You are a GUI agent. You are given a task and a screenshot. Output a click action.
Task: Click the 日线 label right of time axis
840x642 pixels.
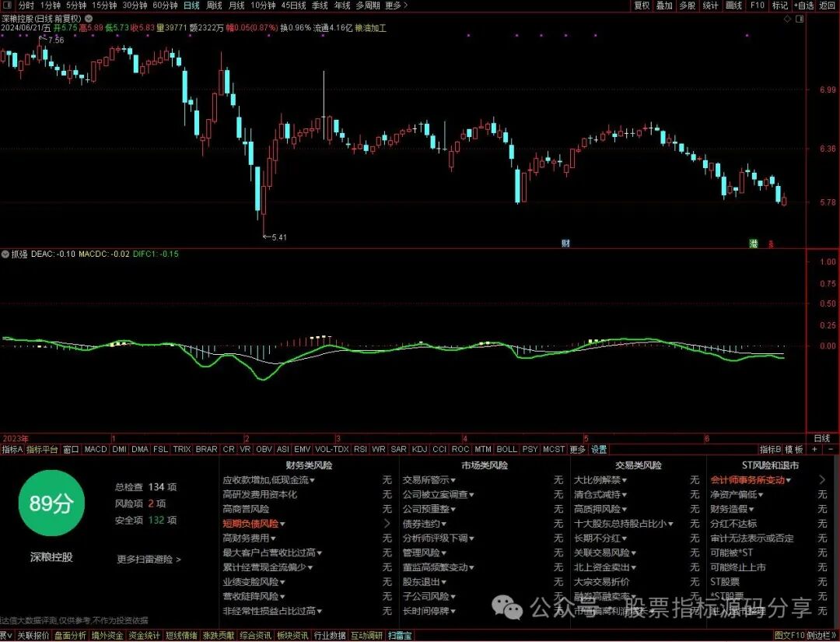pyautogui.click(x=822, y=438)
